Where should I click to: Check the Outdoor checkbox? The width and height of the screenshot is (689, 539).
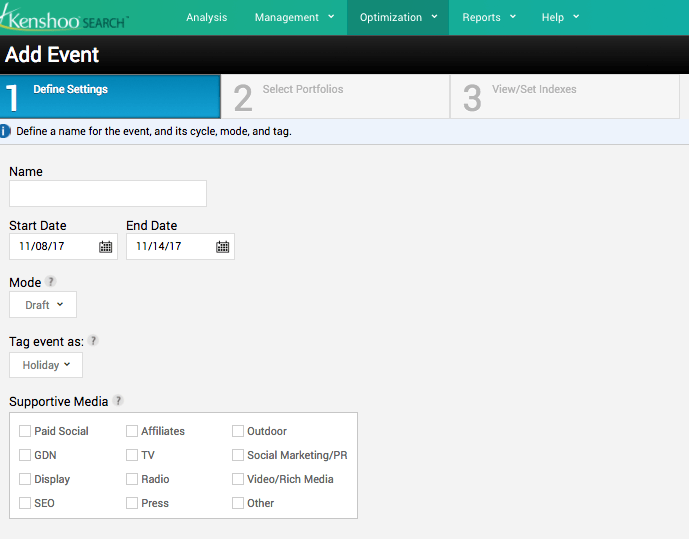click(238, 431)
